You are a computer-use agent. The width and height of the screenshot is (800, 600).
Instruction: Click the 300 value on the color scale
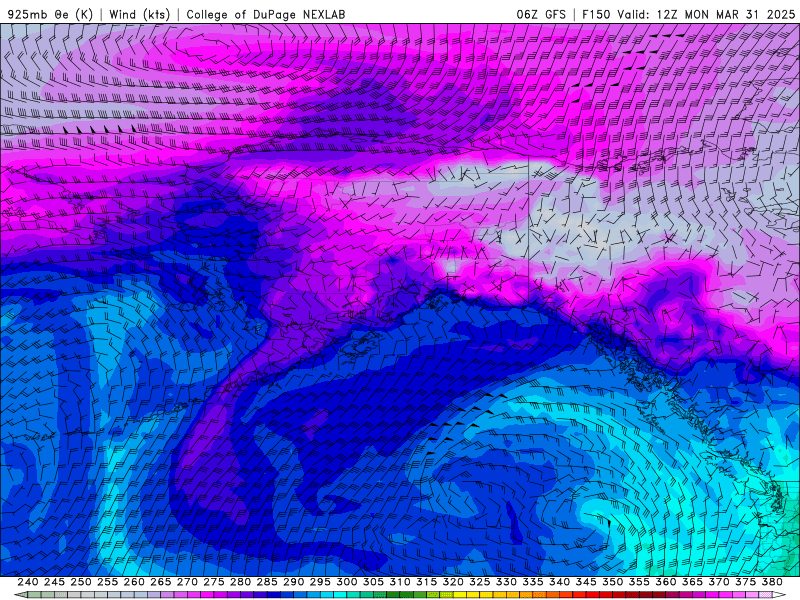[347, 582]
